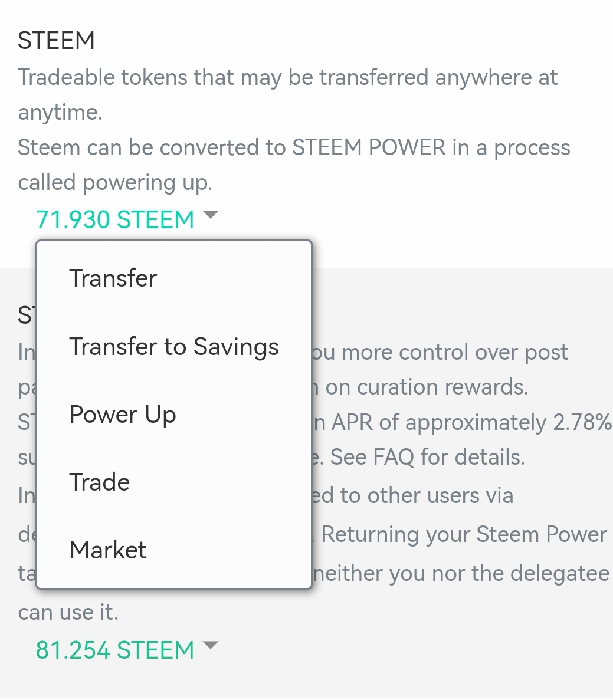Click 'neither you nor the delegatee' text
Viewport: 613px width, 700px height.
(x=461, y=573)
